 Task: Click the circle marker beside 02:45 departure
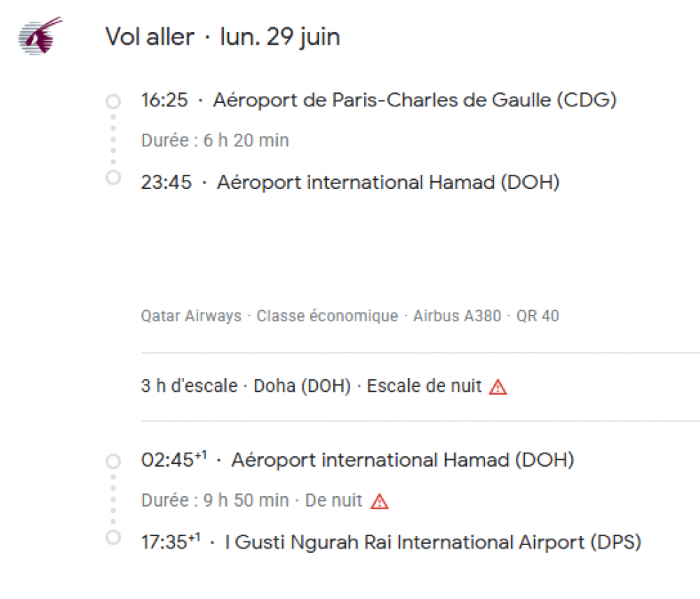click(113, 461)
